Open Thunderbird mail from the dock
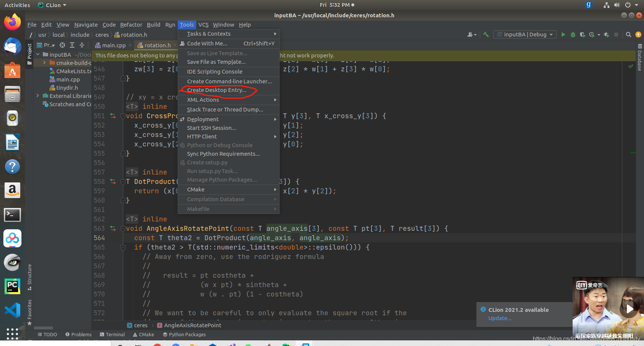Image resolution: width=644 pixels, height=346 pixels. pos(12,46)
